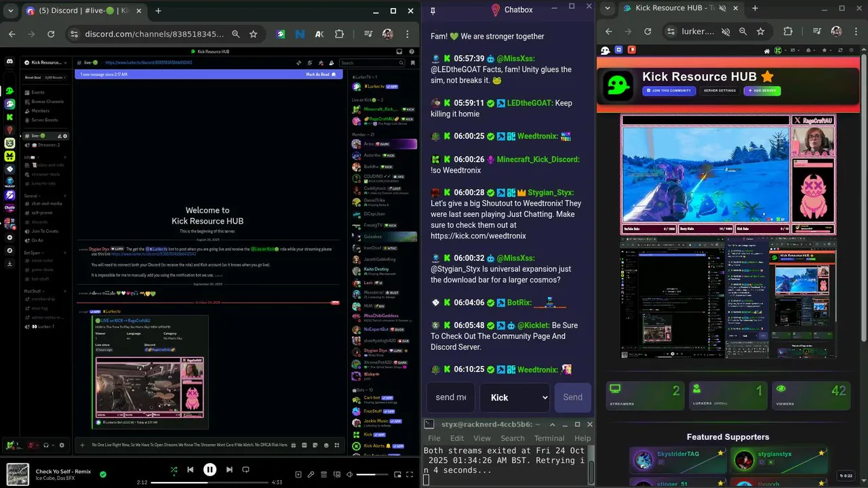Screen dimensions: 868x488
Task: Open the weedtronix kick.com link in chat
Action: pyautogui.click(x=478, y=236)
